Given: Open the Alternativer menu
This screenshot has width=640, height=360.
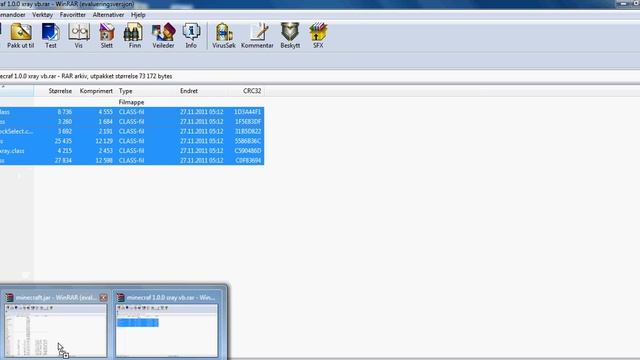Looking at the screenshot, I should point(108,15).
